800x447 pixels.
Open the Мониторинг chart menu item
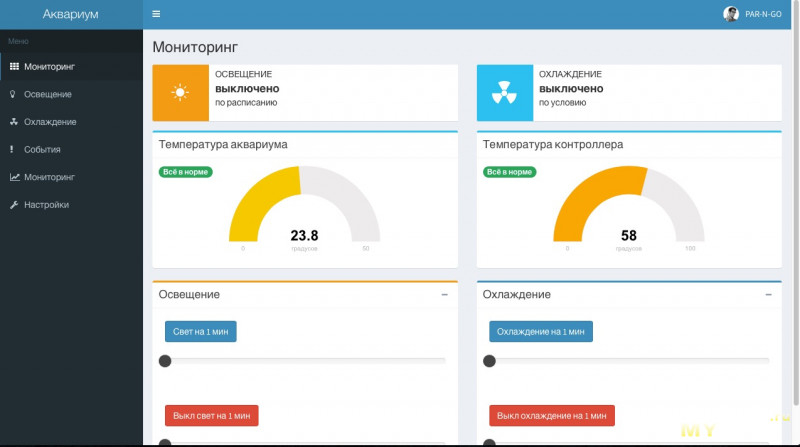pos(49,177)
